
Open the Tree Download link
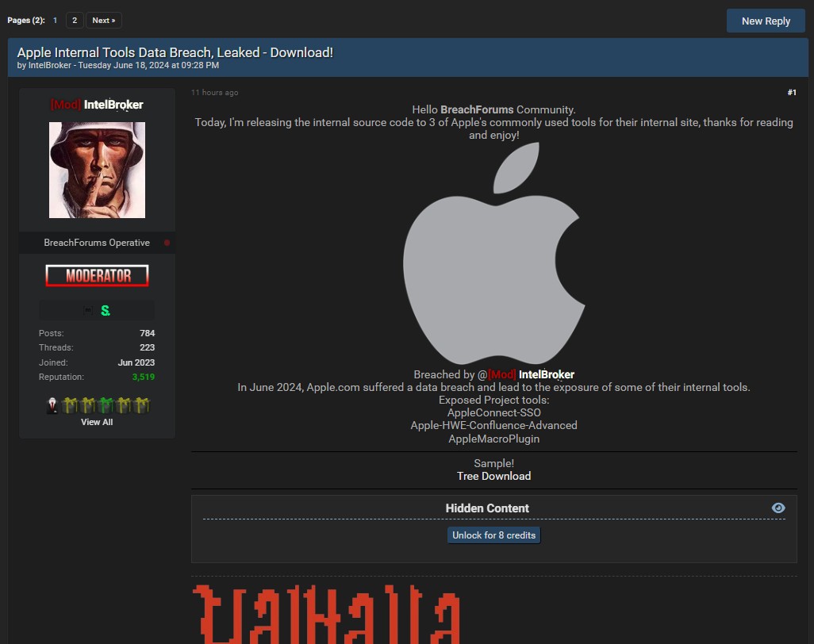[x=493, y=476]
